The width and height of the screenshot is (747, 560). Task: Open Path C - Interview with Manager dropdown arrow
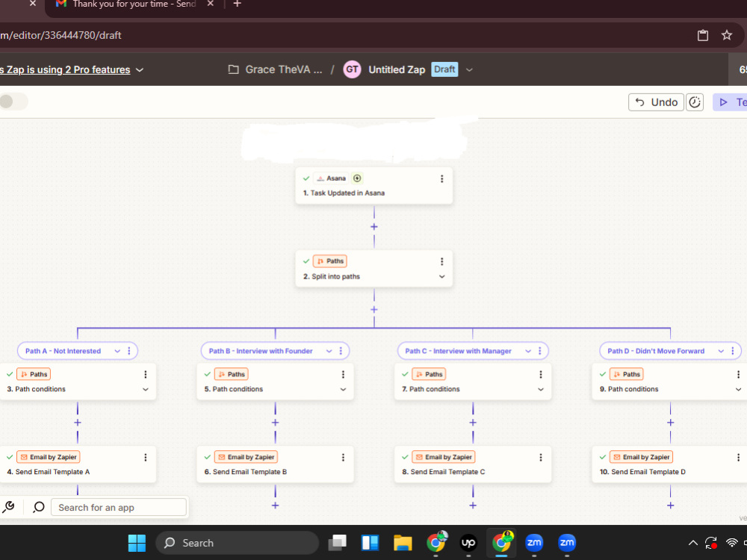point(528,351)
